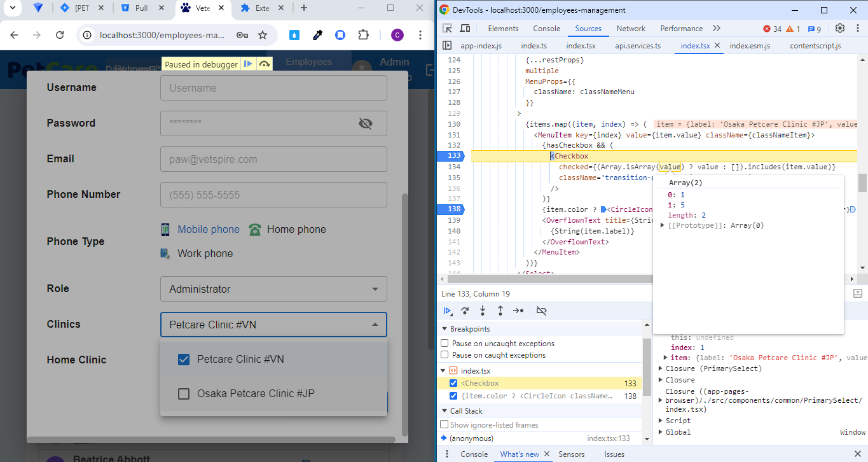Show password using the eye icon
The width and height of the screenshot is (868, 462).
(365, 123)
